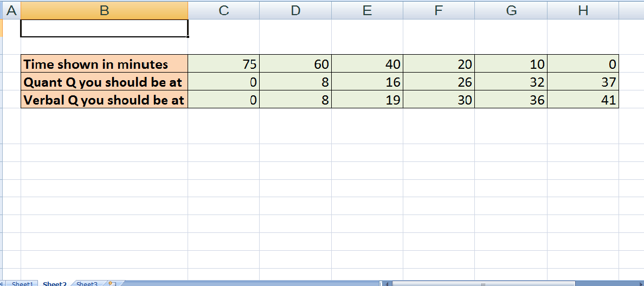
Task: Select column G header
Action: tap(511, 10)
